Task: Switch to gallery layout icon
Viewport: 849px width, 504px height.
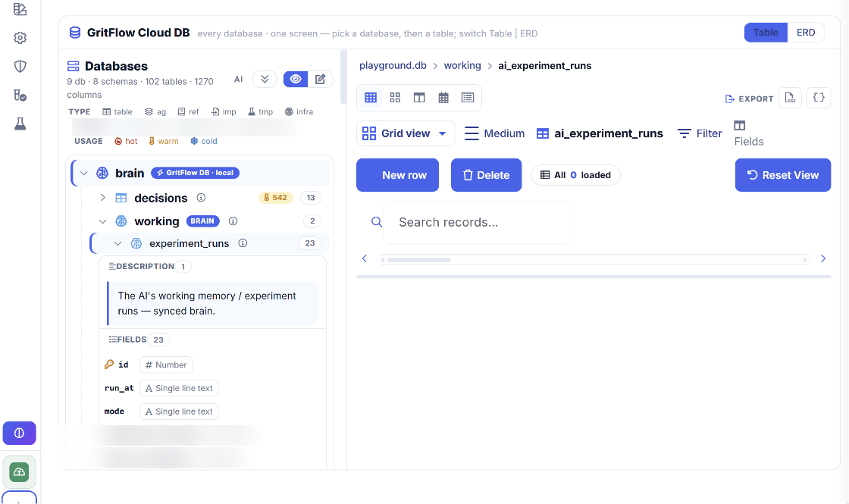Action: click(395, 98)
